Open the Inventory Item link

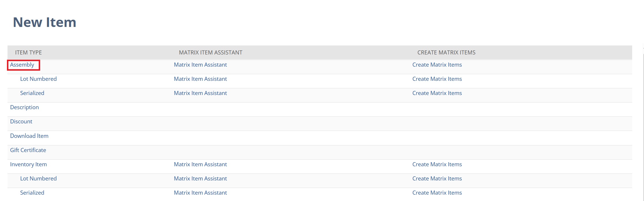28,165
